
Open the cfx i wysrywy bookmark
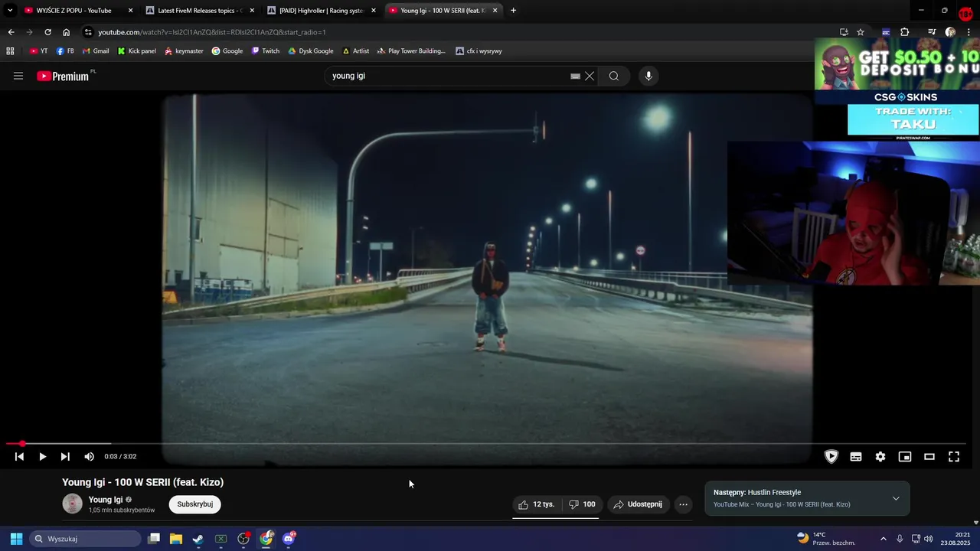(479, 51)
